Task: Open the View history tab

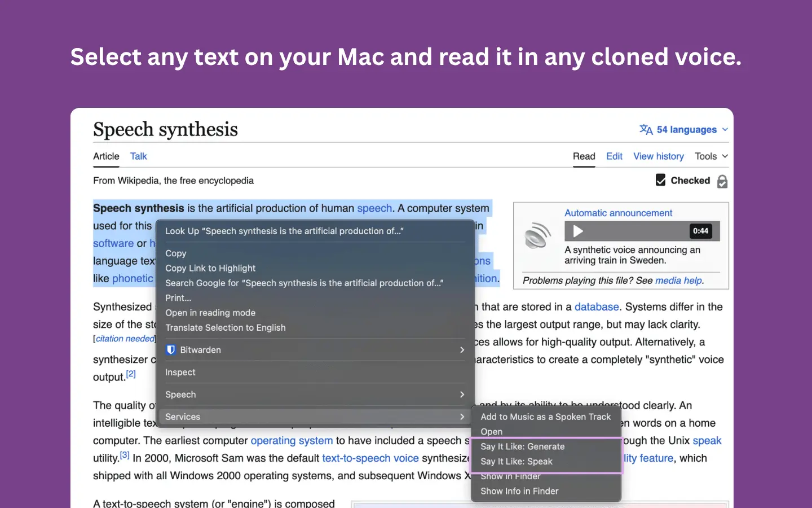Action: tap(658, 156)
